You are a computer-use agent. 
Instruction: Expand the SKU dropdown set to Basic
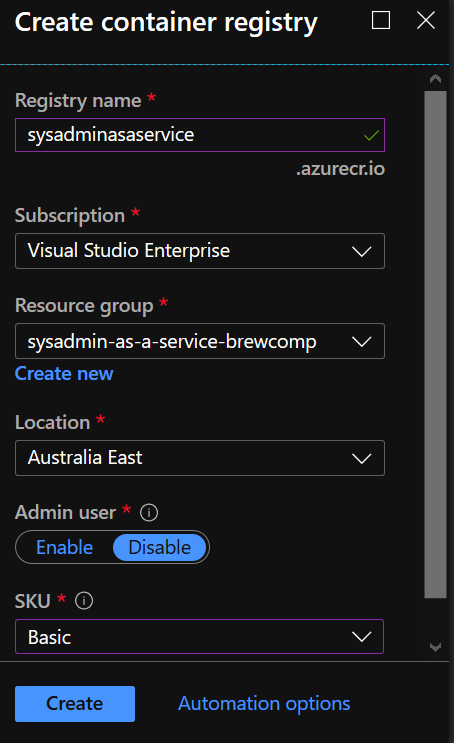(200, 636)
